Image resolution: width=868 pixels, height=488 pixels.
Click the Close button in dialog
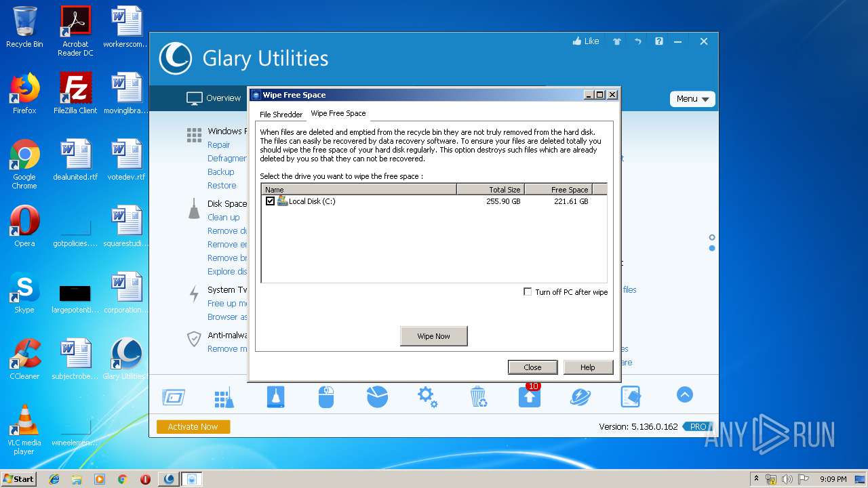point(532,367)
